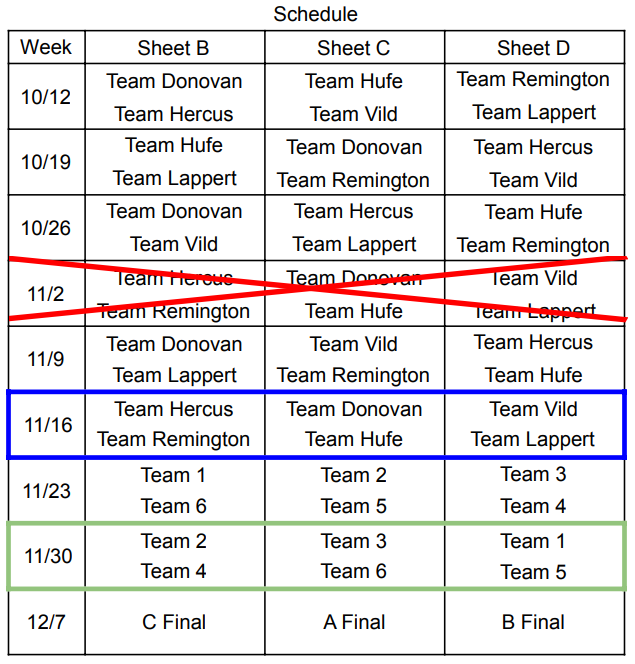Click Team 3 vs Team 4 matchup cell
This screenshot has width=635, height=664.
click(x=533, y=490)
